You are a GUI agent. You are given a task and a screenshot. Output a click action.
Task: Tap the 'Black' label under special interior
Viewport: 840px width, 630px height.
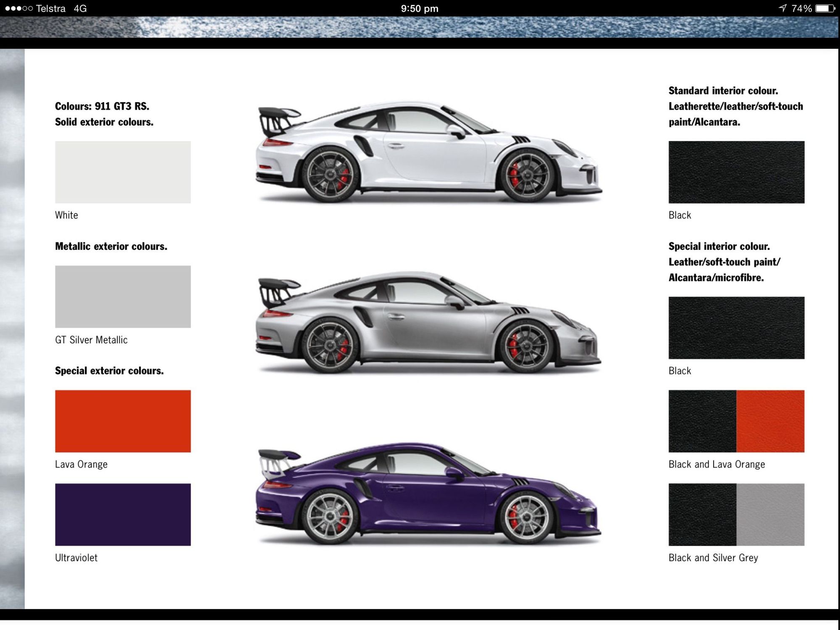[680, 371]
